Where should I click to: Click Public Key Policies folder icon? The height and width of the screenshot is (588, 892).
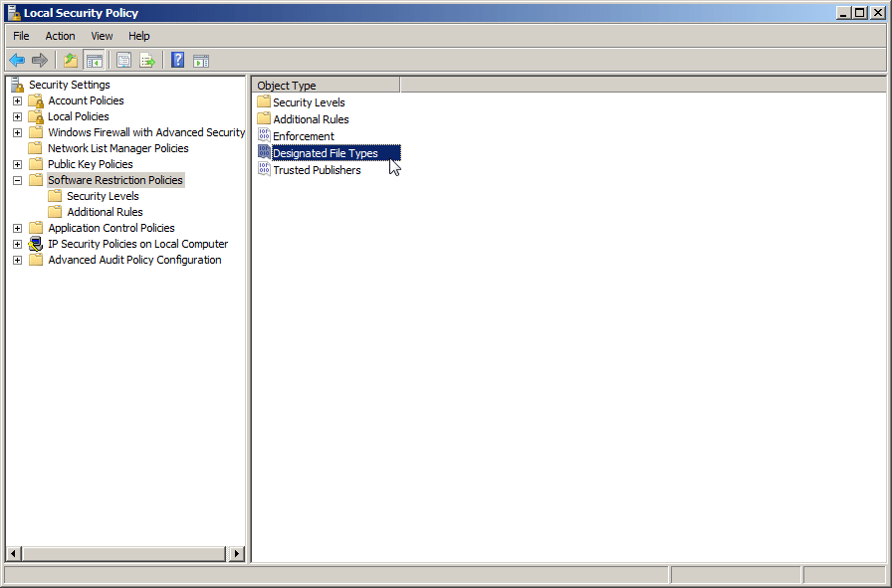pos(36,164)
